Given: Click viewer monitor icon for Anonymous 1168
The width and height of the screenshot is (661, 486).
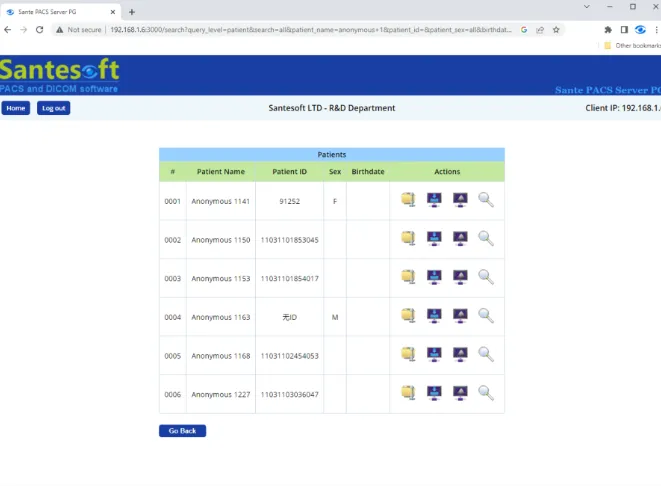Looking at the screenshot, I should coord(460,354).
